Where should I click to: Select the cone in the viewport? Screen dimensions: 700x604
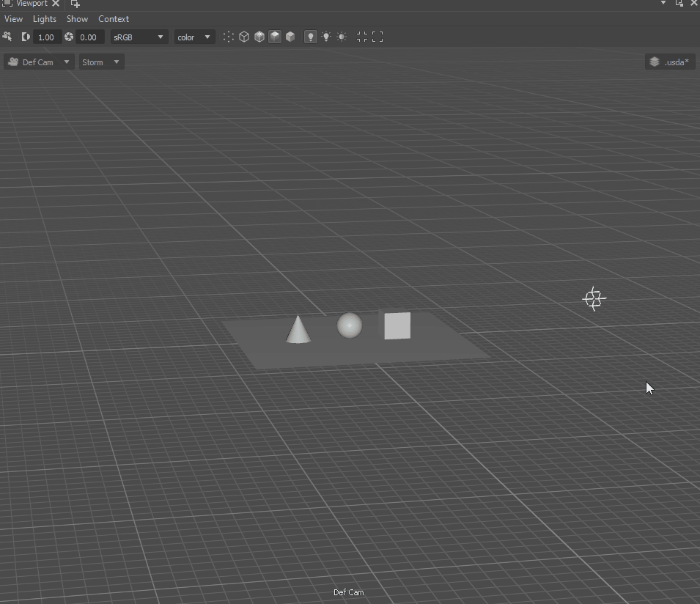pos(298,329)
